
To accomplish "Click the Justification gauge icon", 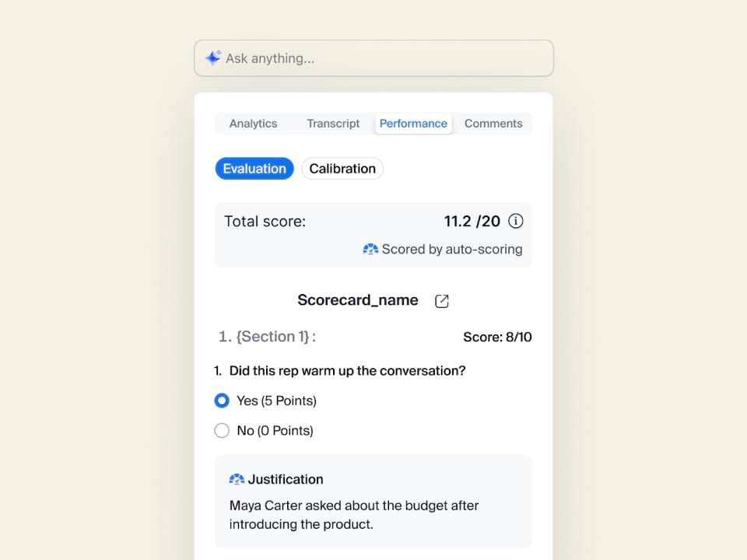I will (x=237, y=479).
